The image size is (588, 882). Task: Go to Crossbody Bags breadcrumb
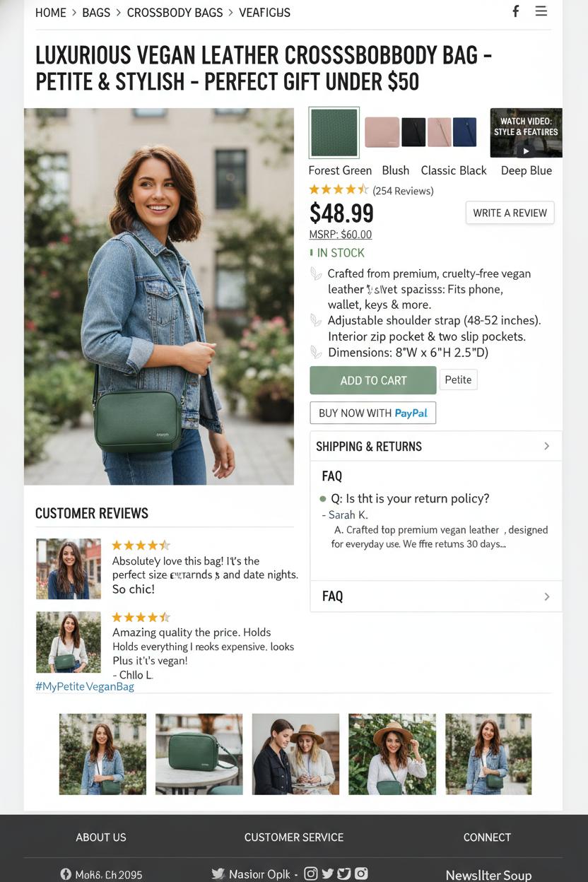click(x=175, y=13)
